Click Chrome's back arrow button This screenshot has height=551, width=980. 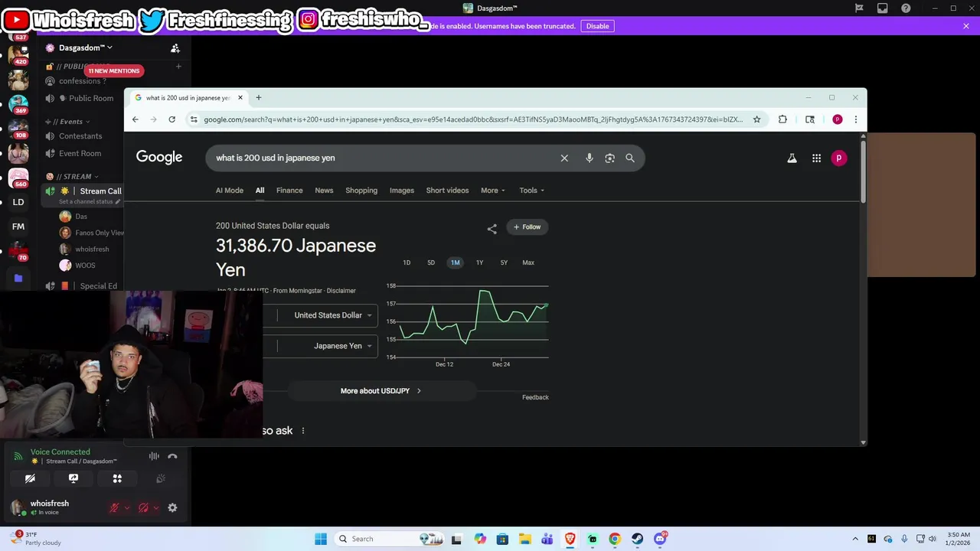click(x=136, y=119)
